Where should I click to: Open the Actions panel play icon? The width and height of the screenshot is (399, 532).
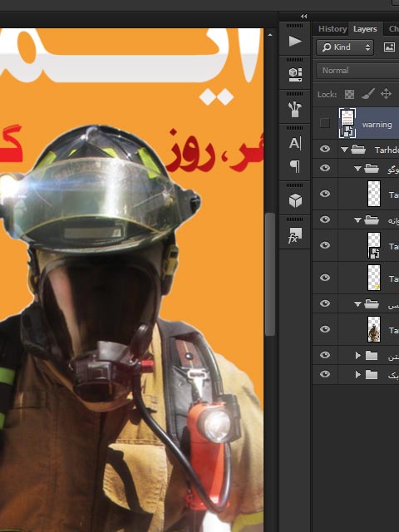point(295,42)
